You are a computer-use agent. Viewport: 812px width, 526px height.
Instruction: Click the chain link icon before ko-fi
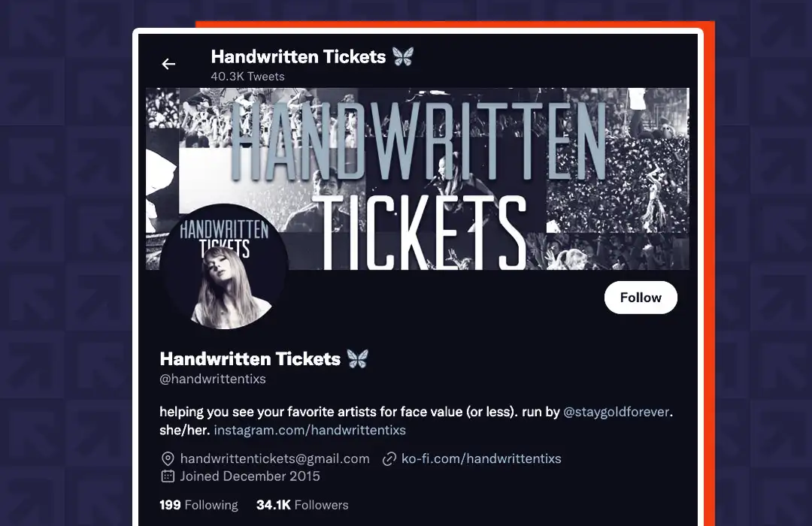point(389,458)
